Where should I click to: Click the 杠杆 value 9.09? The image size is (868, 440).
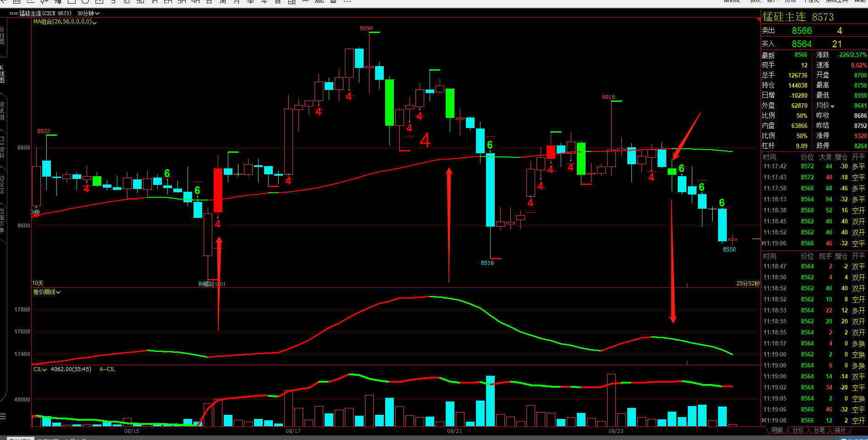pyautogui.click(x=802, y=146)
